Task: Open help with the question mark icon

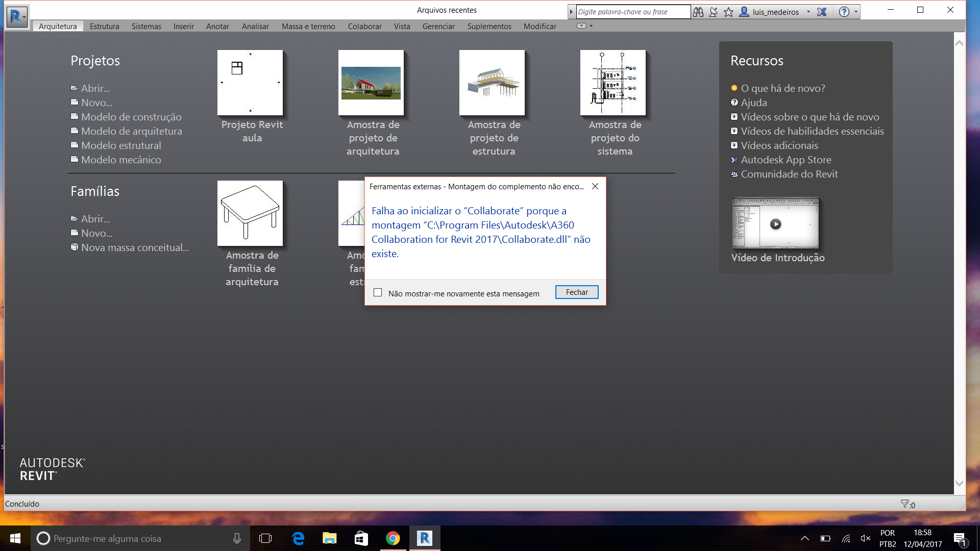Action: click(x=844, y=12)
